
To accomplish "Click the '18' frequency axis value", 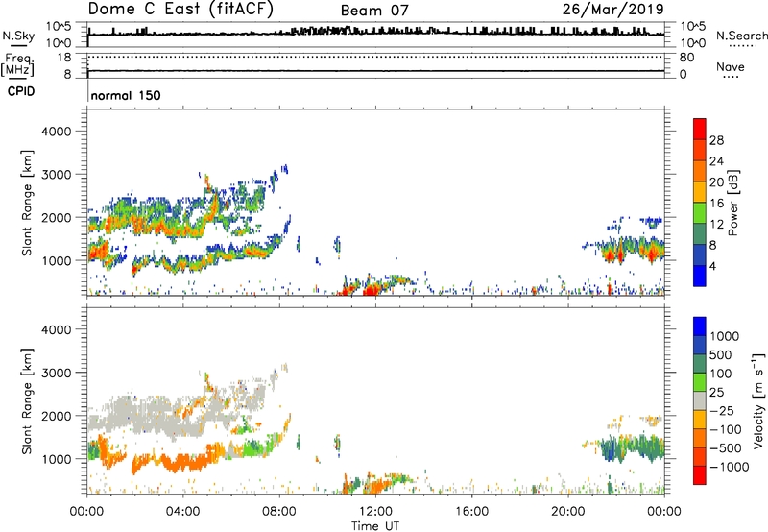I will [x=64, y=58].
